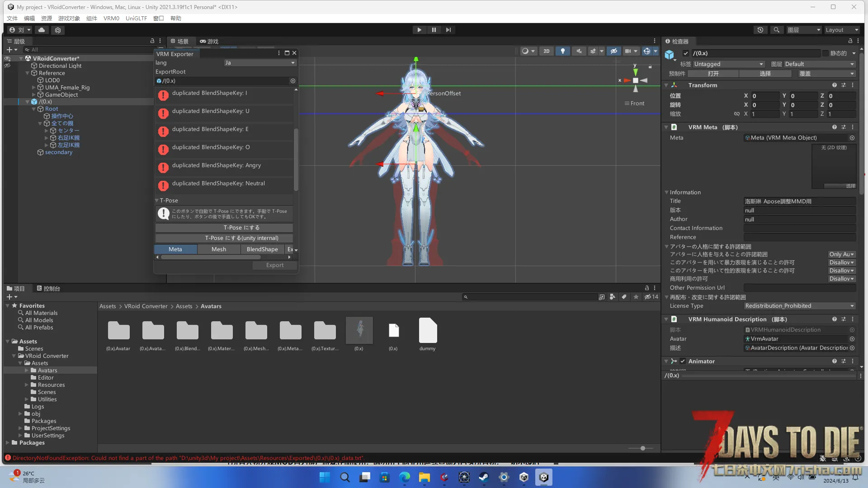868x488 pixels.
Task: Toggle Directional Light row visibility eye
Action: click(x=7, y=66)
